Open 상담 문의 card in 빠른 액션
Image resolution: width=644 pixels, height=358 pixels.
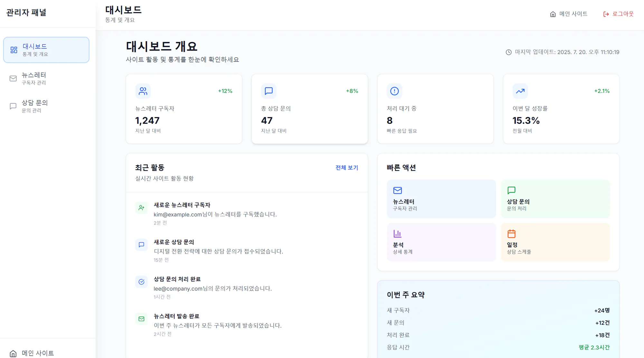555,199
